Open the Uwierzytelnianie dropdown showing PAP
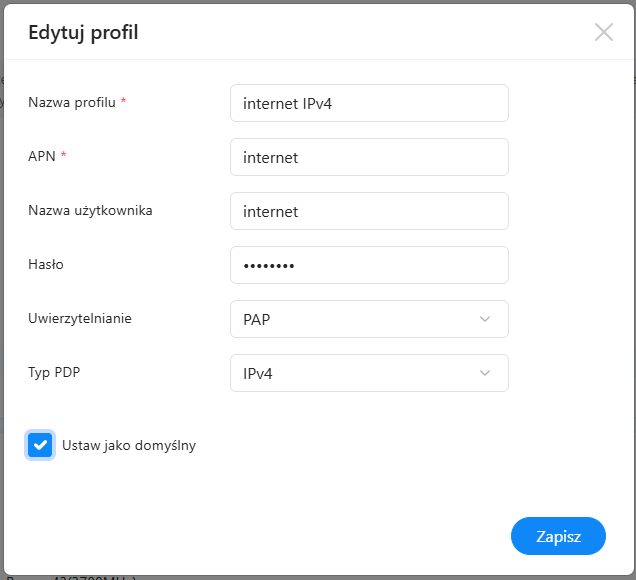The height and width of the screenshot is (580, 636). coord(369,319)
